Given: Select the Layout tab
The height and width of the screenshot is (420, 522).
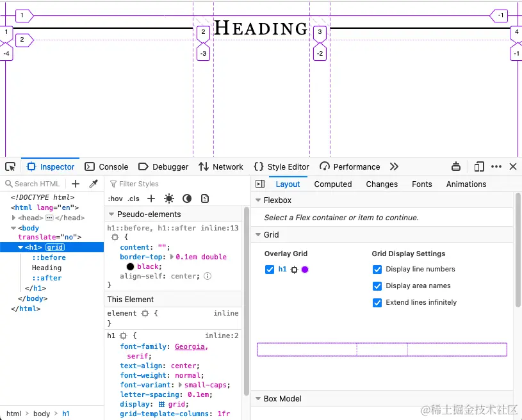Looking at the screenshot, I should [288, 184].
